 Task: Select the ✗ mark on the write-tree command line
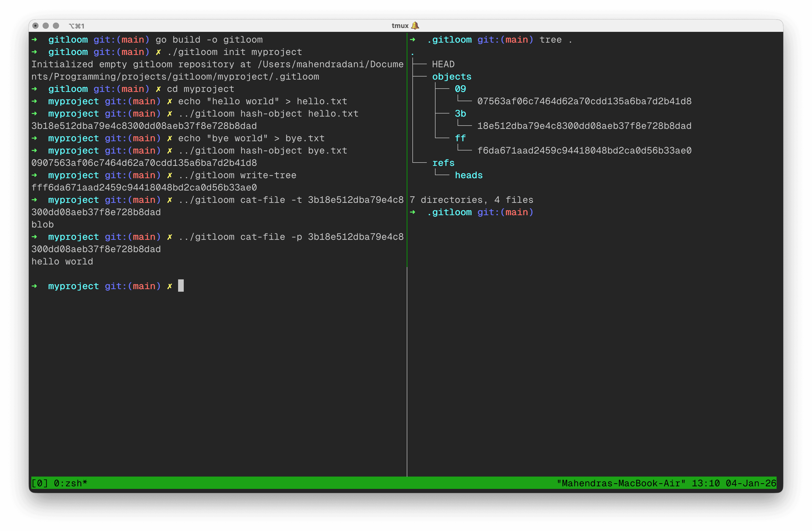click(170, 175)
